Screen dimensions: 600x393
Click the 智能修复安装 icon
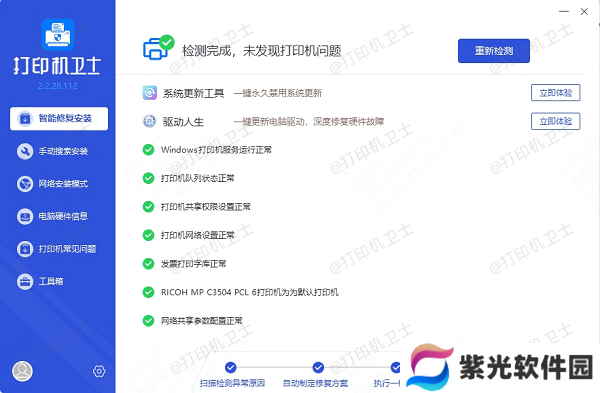(25, 119)
